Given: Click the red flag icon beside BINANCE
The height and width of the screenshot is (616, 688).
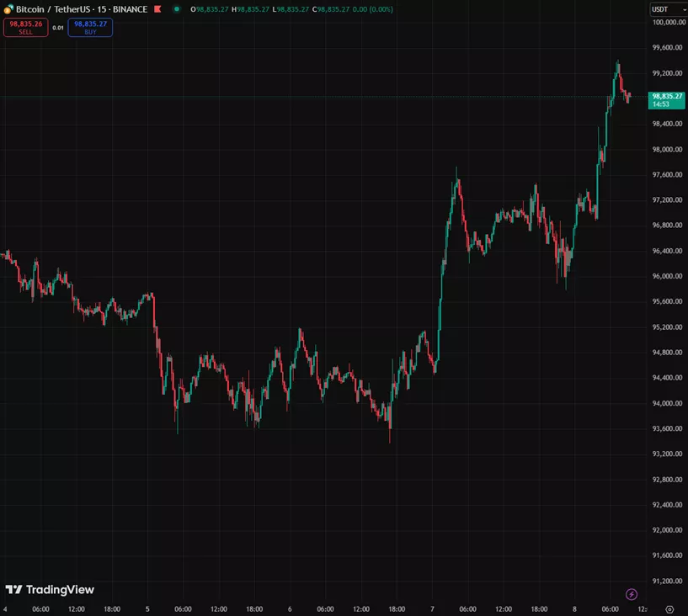Looking at the screenshot, I should pos(156,9).
